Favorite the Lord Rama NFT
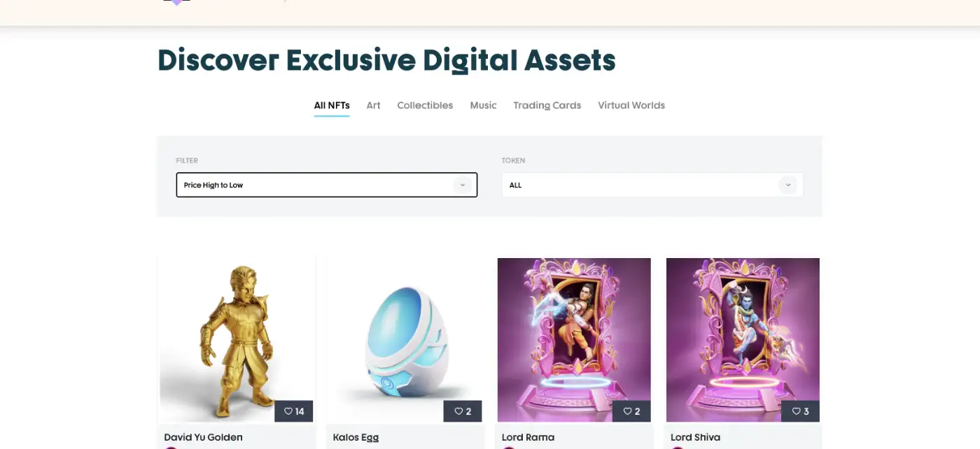The height and width of the screenshot is (449, 980). coord(627,411)
